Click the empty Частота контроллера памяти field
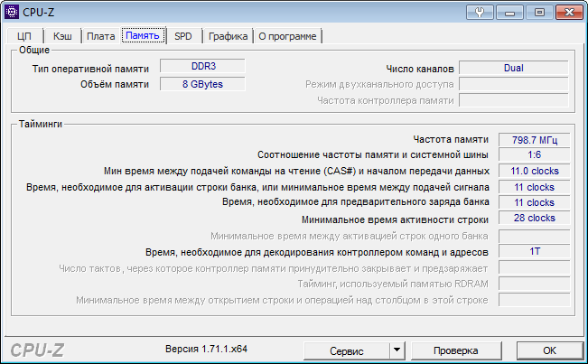588x364 pixels. pyautogui.click(x=513, y=100)
